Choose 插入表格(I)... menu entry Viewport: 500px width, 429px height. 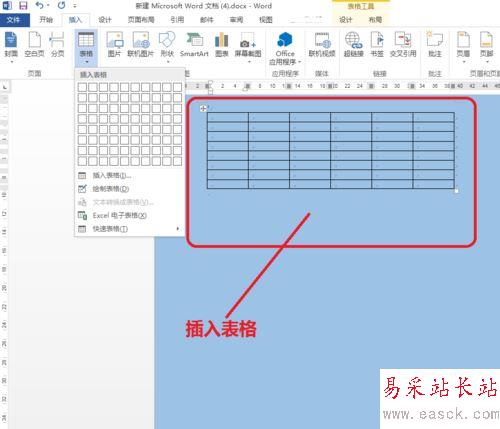[x=130, y=175]
